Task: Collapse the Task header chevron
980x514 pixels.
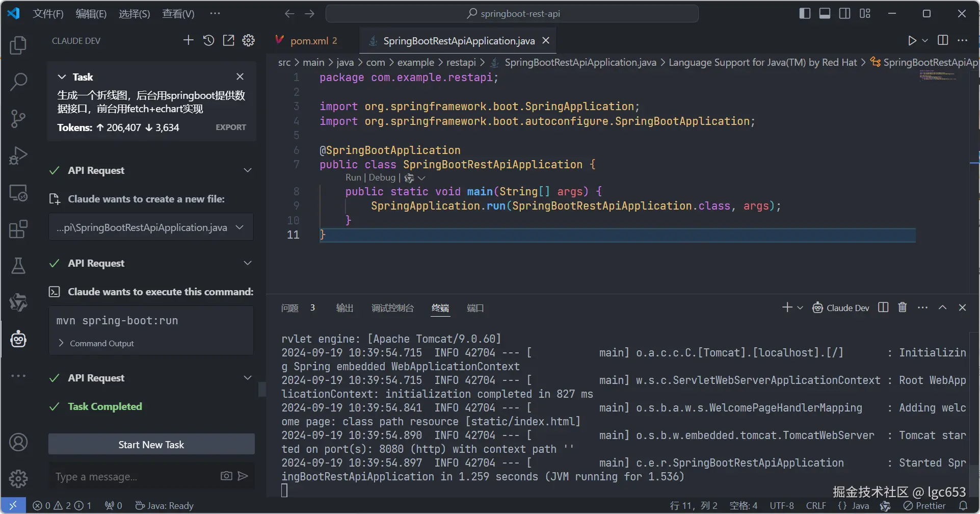Action: coord(62,76)
